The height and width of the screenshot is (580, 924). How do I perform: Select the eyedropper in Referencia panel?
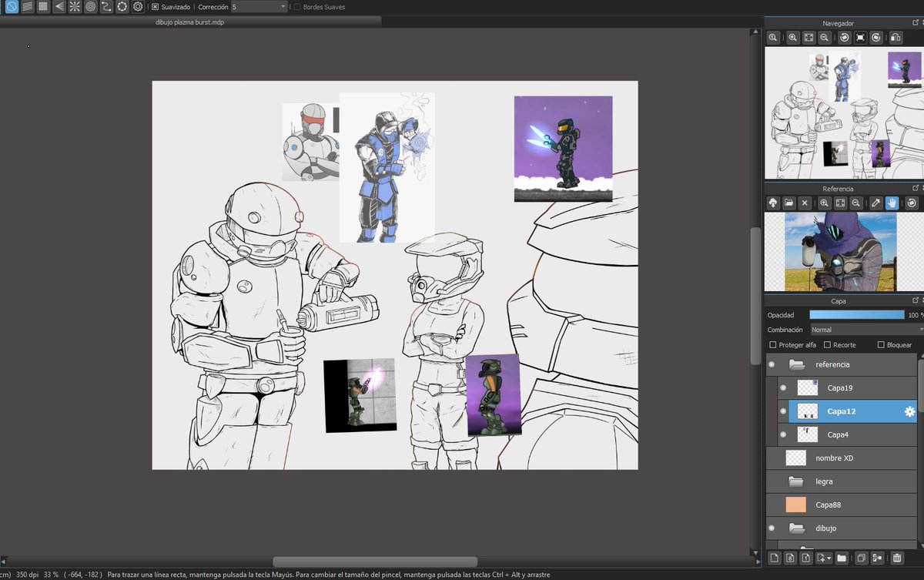tap(875, 203)
